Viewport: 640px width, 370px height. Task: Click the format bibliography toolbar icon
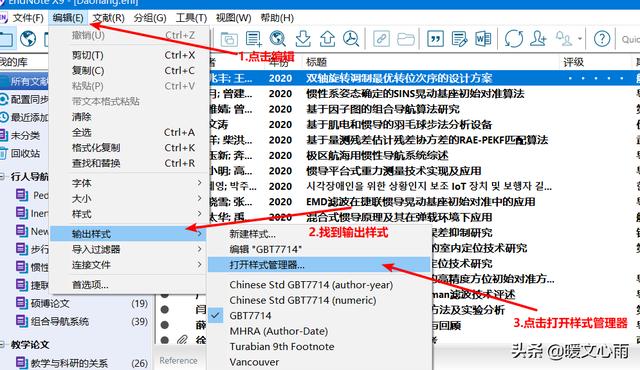[459, 39]
